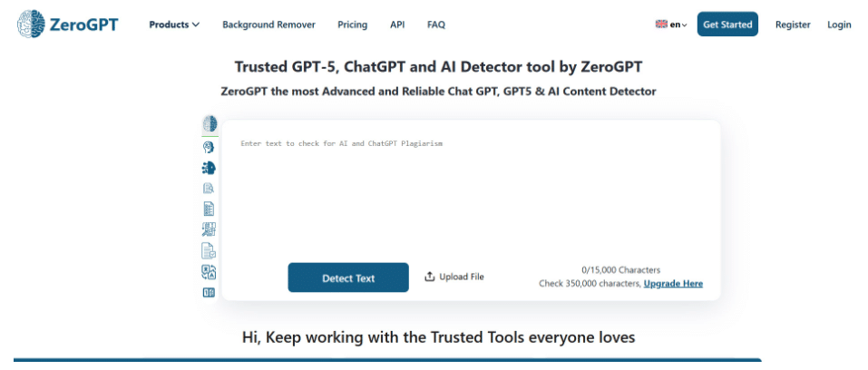This screenshot has height=370, width=868.
Task: Expand the Products dropdown menu
Action: pyautogui.click(x=174, y=24)
